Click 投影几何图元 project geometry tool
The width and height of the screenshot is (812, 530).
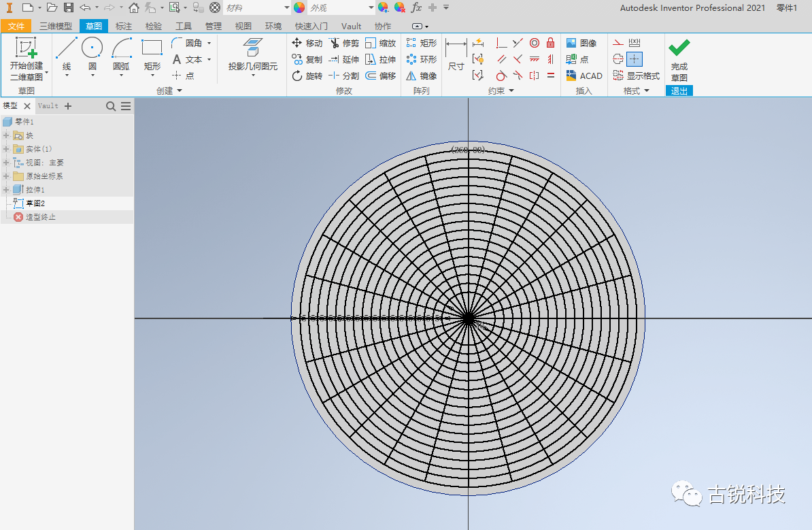[x=253, y=56]
